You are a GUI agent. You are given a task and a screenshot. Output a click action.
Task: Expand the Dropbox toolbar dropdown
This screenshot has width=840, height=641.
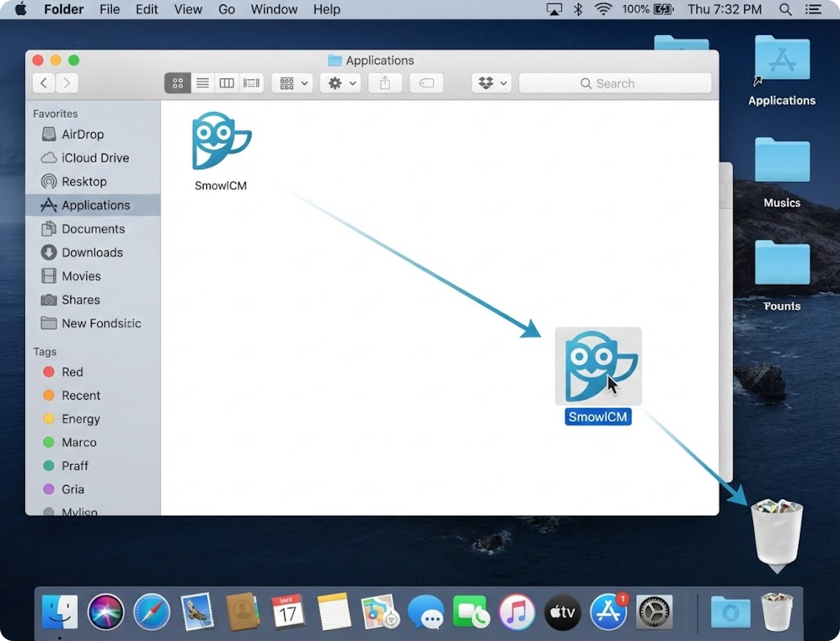tap(491, 83)
